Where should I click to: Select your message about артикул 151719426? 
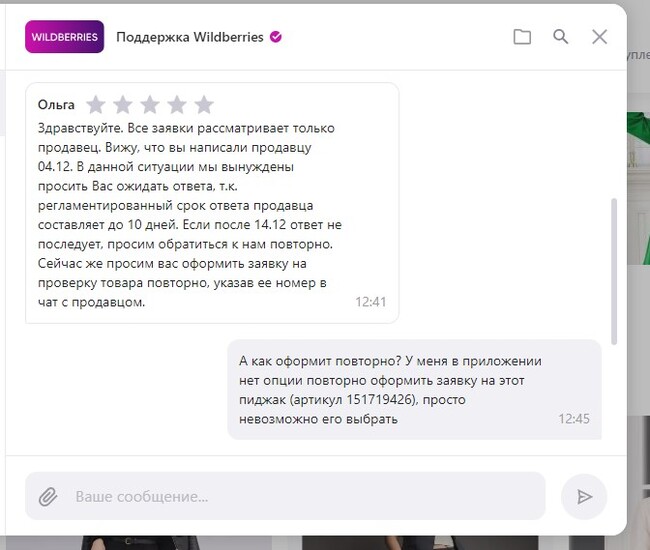coord(414,390)
